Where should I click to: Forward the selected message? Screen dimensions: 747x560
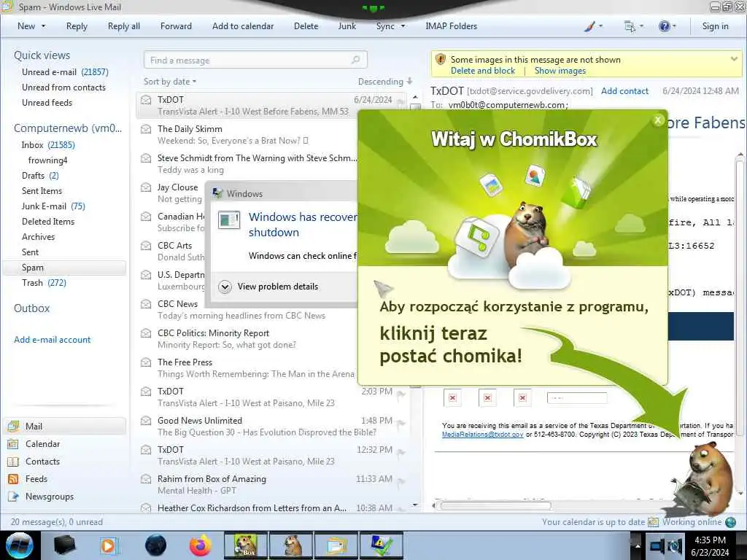click(176, 26)
